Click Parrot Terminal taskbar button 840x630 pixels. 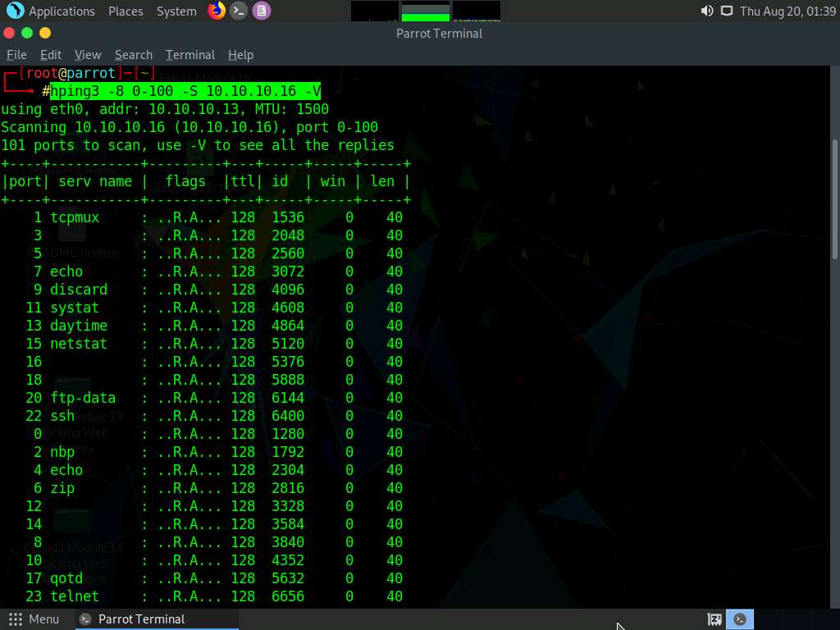(157, 619)
